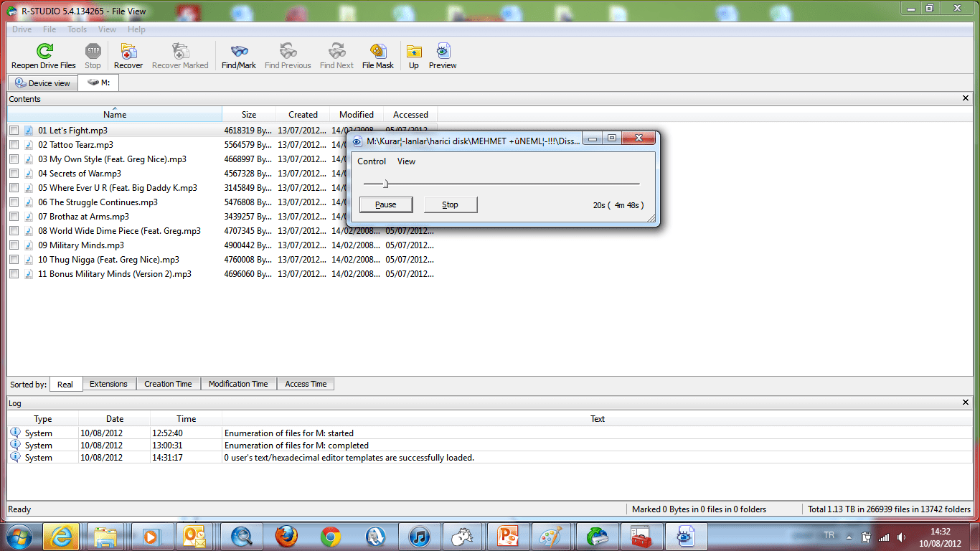Stop the playing MP3 file

451,204
